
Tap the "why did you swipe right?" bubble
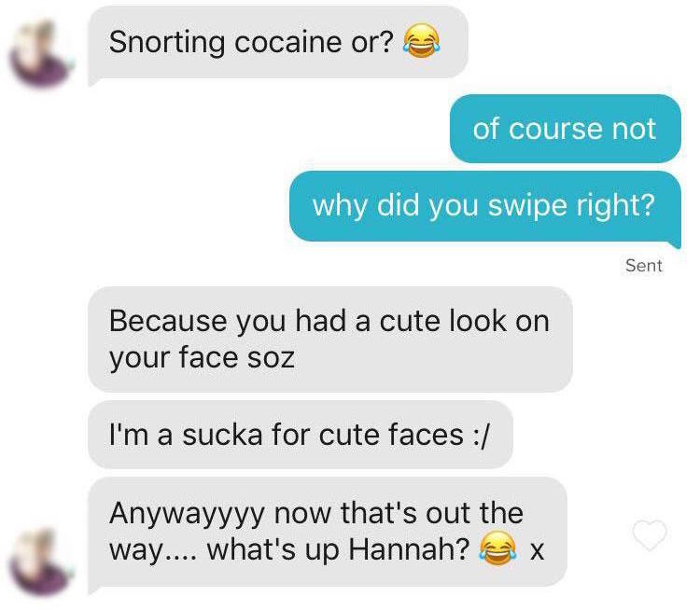pyautogui.click(x=484, y=207)
